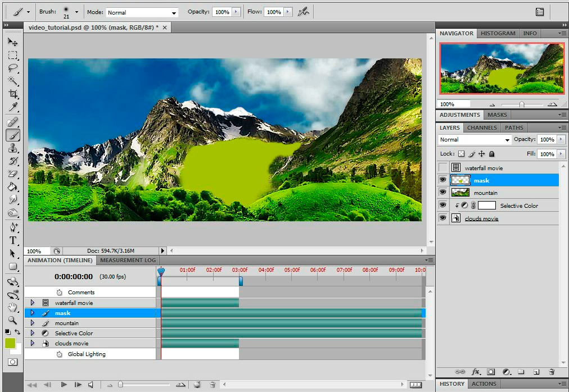Select the History Brush tool

13,161
